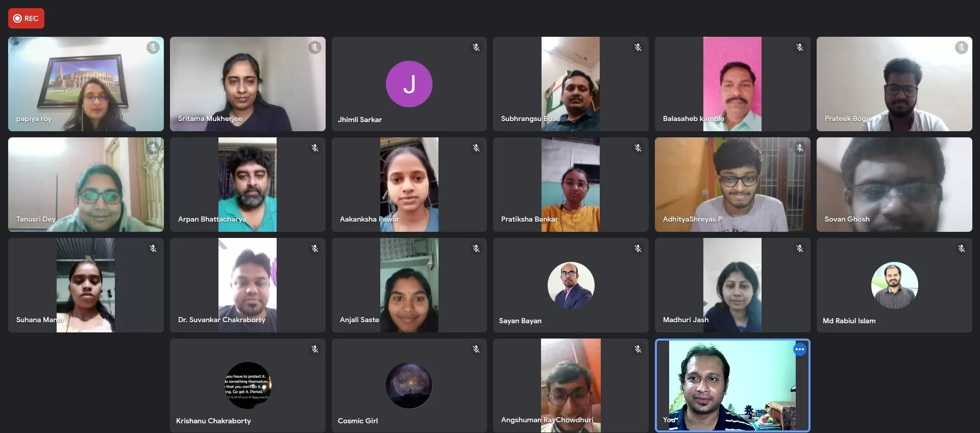980x433 pixels.
Task: Click the muted mic icon on Madhuri Jash
Action: click(x=800, y=249)
